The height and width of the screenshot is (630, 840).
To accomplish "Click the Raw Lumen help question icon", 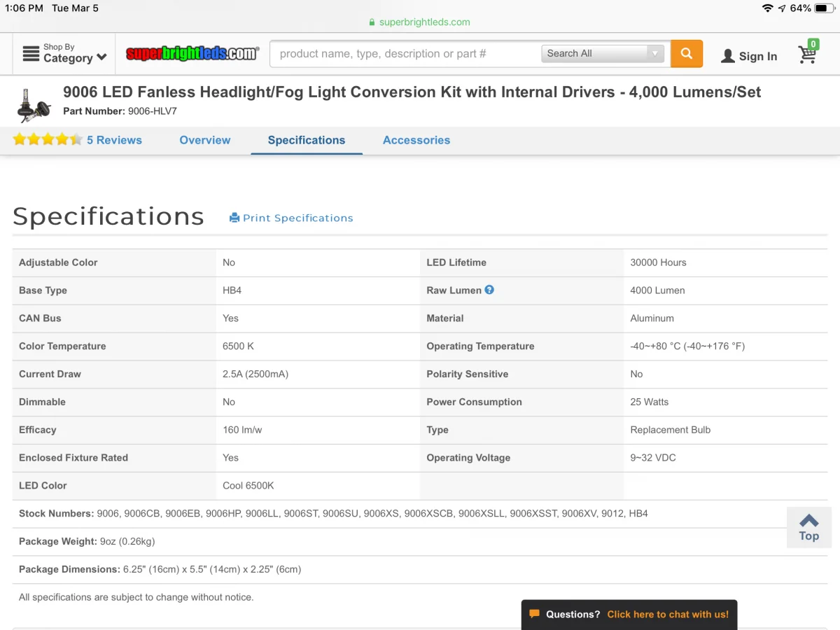I will [x=489, y=290].
